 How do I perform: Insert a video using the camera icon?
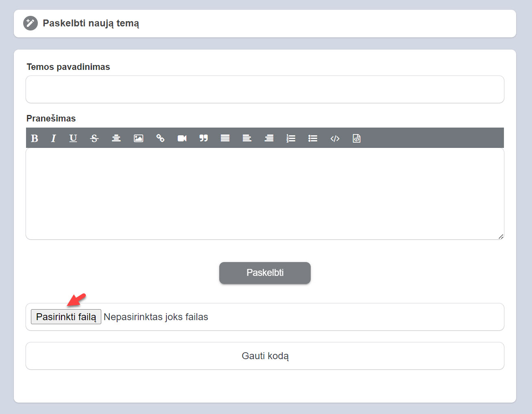(182, 139)
